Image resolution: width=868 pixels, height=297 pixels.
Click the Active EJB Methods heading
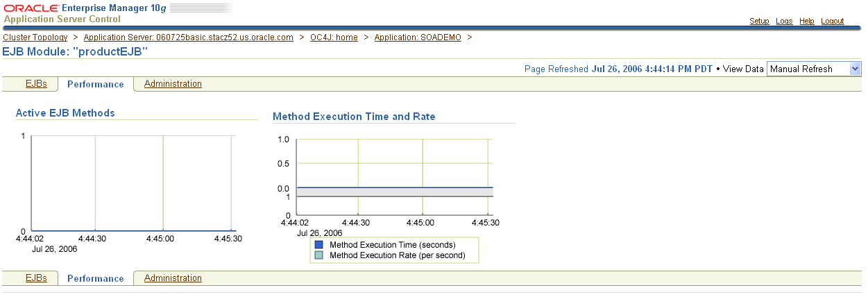coord(65,112)
